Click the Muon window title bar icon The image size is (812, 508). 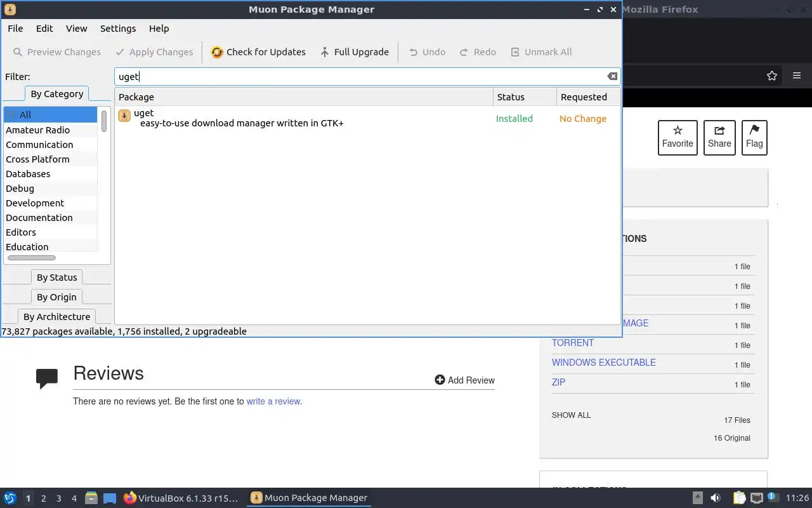10,10
